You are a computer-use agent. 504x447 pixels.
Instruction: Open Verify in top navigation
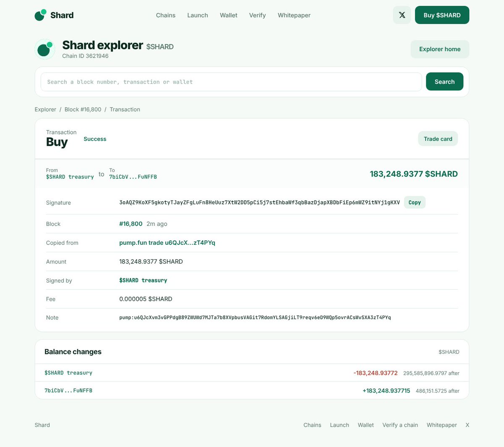[257, 15]
